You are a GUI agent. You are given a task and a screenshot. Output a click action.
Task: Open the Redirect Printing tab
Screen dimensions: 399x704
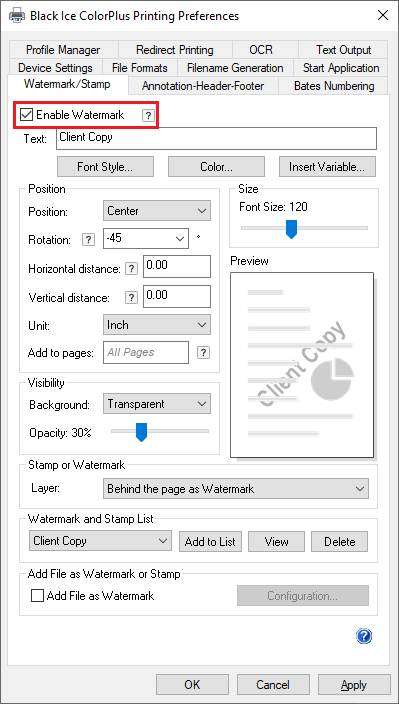click(x=175, y=50)
